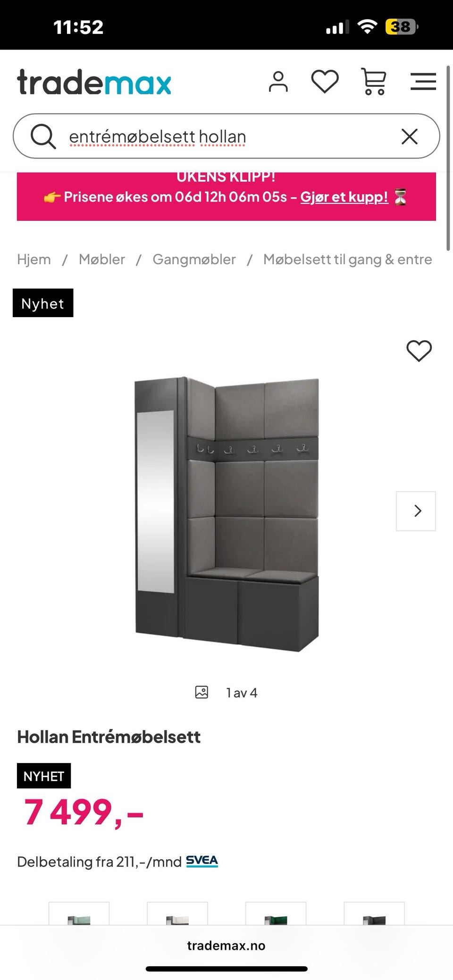Open Møbler breadcrumb
Image resolution: width=453 pixels, height=980 pixels.
[x=102, y=260]
